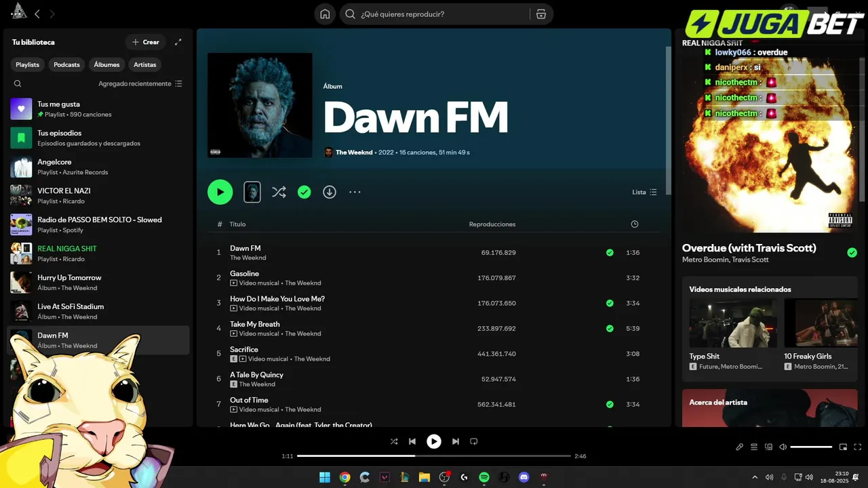This screenshot has height=488, width=868.
Task: Select the Artistas filter chip
Action: click(x=145, y=65)
